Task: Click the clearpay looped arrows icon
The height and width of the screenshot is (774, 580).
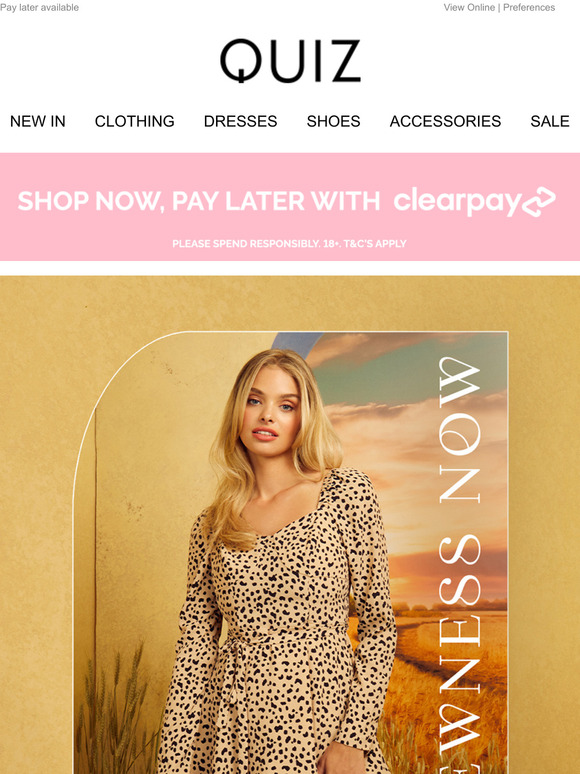Action: point(539,201)
